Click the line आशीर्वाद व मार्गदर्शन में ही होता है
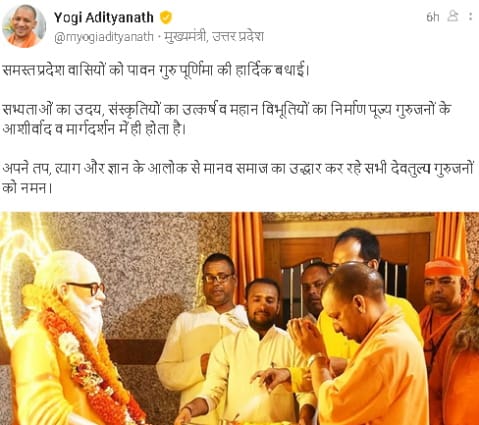Screen dimensions: 479x425 pos(94,129)
